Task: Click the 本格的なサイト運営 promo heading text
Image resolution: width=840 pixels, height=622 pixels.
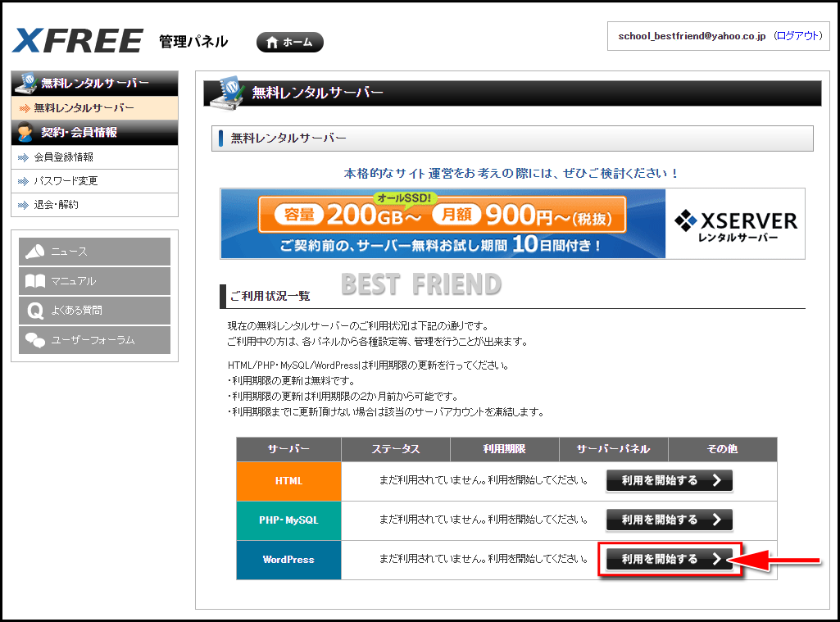Action: pyautogui.click(x=511, y=173)
